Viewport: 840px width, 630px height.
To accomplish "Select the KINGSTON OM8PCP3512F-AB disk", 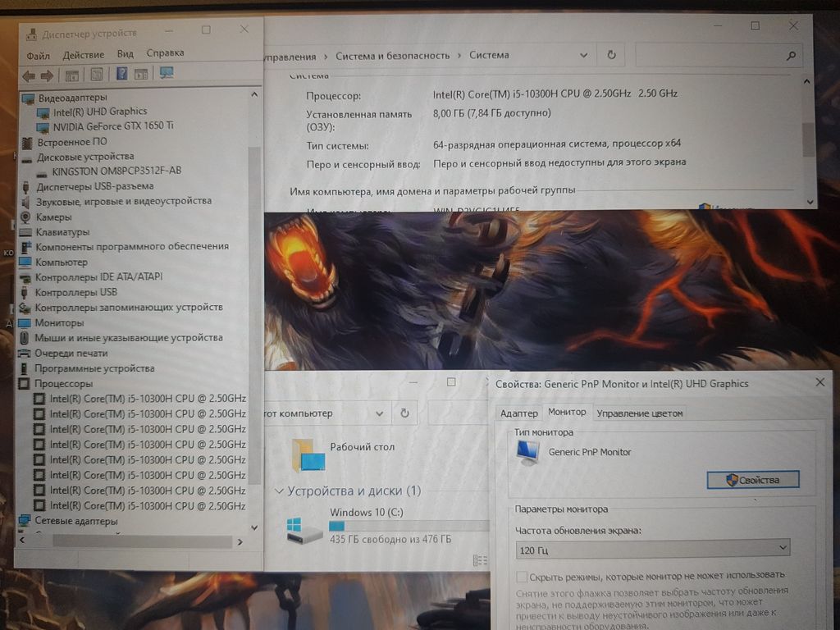I will click(x=116, y=171).
